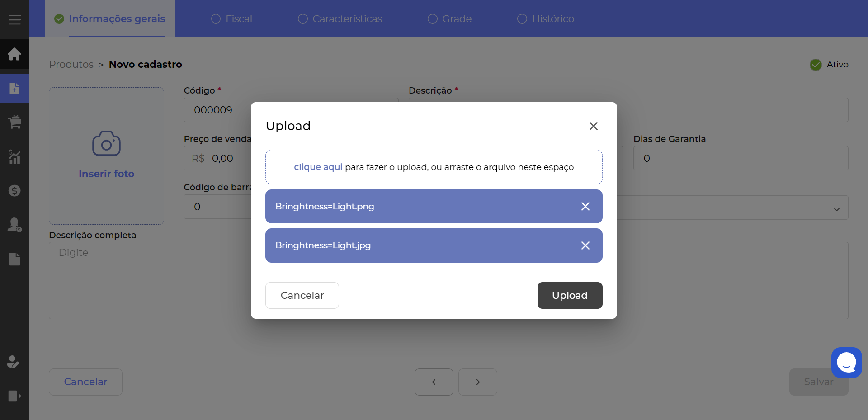Open the hamburger menu in sidebar
This screenshot has height=420, width=868.
click(x=14, y=20)
